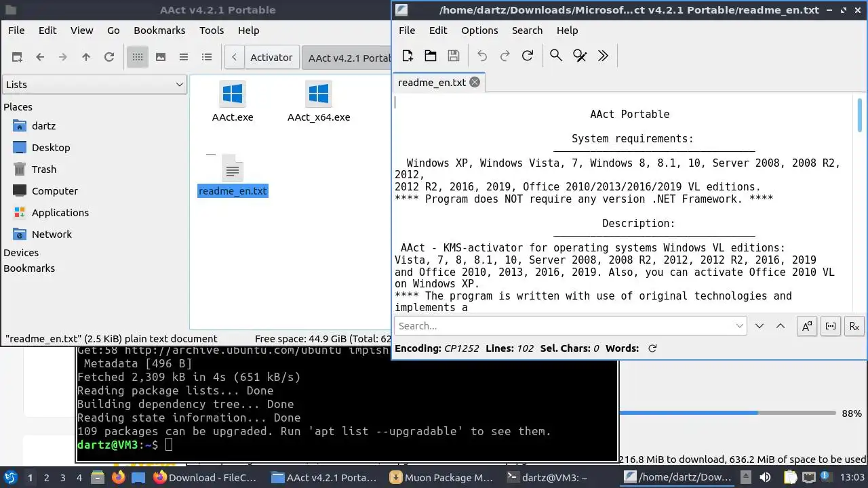Open Search menu in text editor
The width and height of the screenshot is (868, 488).
(x=527, y=30)
